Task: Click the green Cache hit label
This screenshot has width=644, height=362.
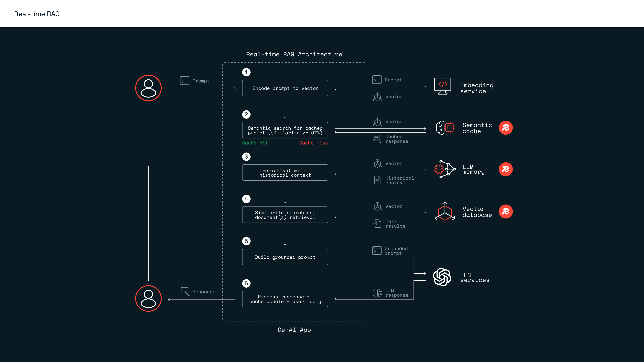Action: point(255,143)
